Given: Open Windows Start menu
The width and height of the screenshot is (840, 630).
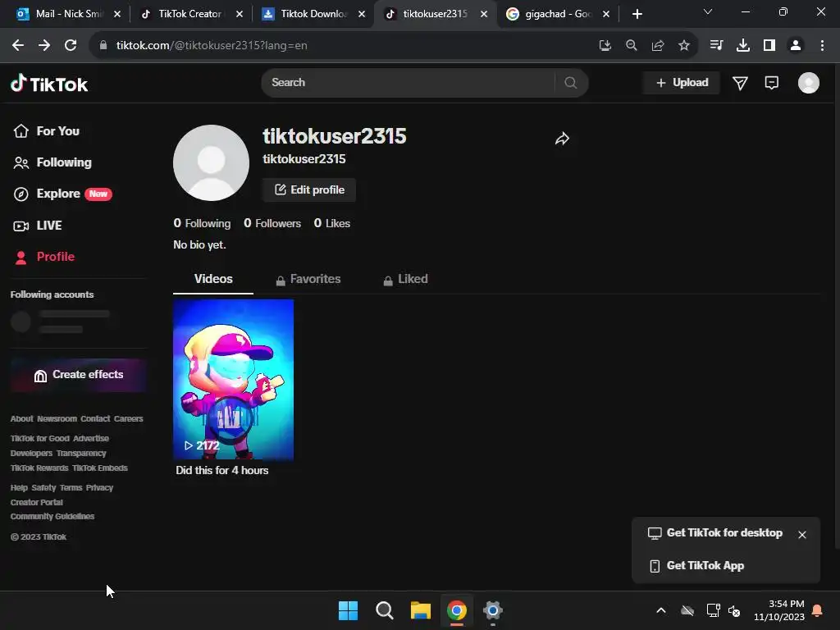Looking at the screenshot, I should [348, 610].
